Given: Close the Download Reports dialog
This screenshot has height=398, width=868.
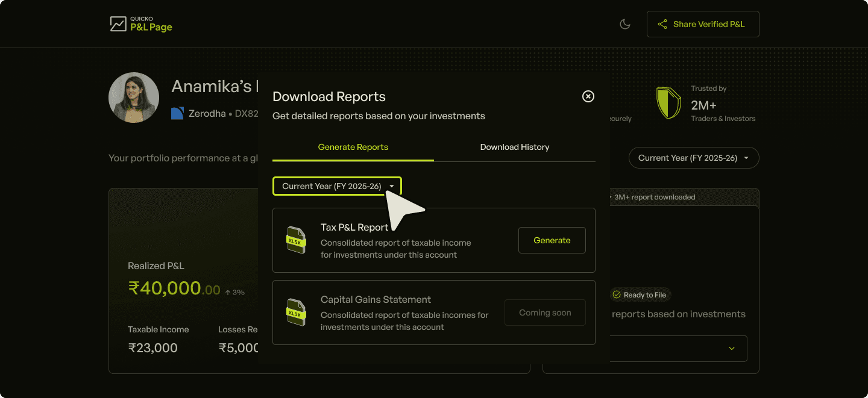Looking at the screenshot, I should pos(588,96).
